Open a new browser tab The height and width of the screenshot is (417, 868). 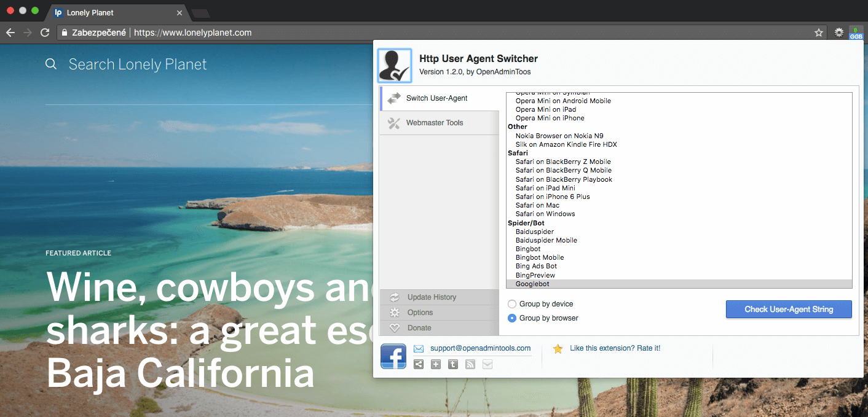200,13
